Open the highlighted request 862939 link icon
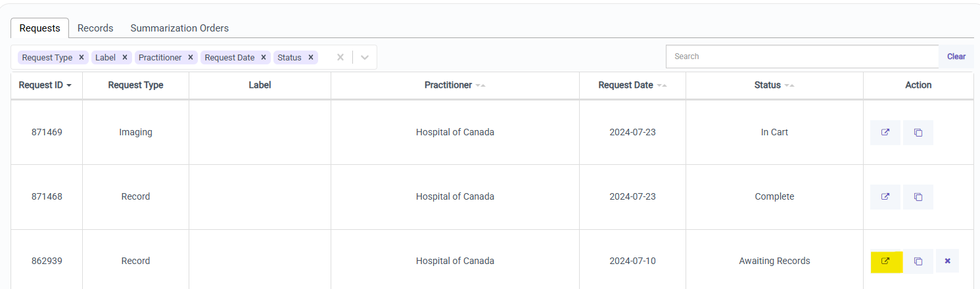The image size is (980, 289). (886, 261)
